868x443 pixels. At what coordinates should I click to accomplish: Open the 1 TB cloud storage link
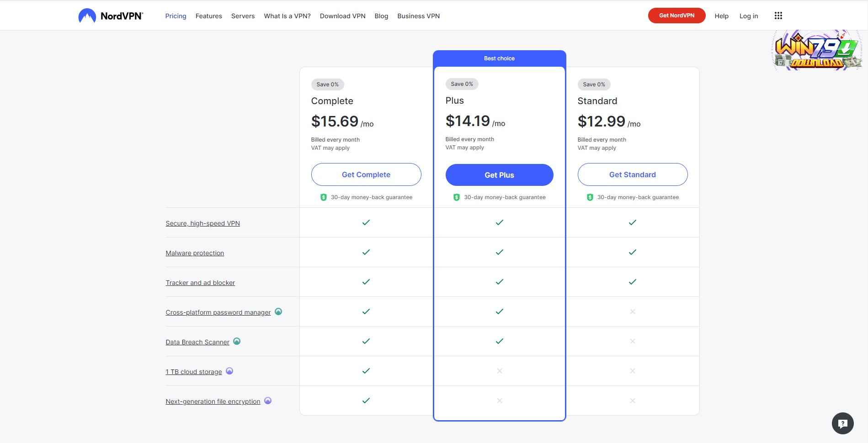pos(194,372)
